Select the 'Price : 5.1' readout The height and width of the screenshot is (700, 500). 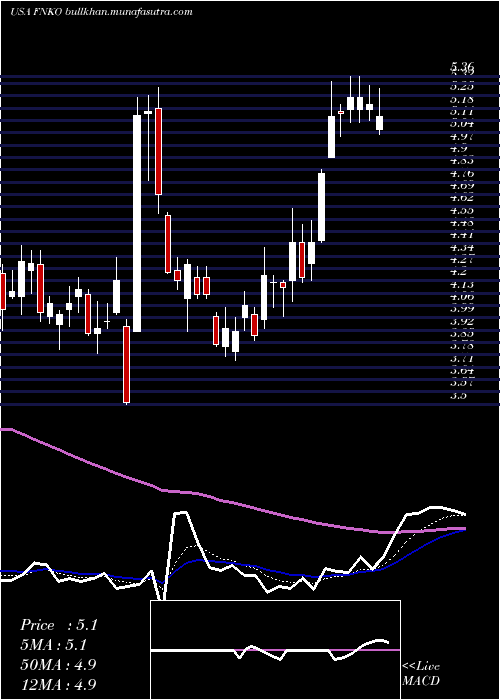58,625
